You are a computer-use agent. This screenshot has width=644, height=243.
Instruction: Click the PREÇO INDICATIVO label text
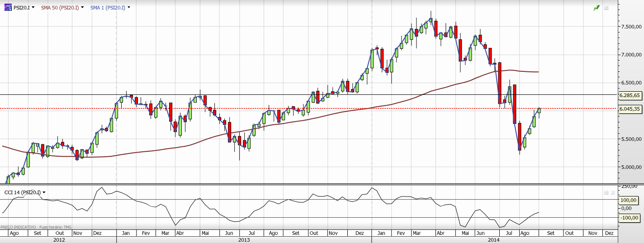click(x=18, y=227)
